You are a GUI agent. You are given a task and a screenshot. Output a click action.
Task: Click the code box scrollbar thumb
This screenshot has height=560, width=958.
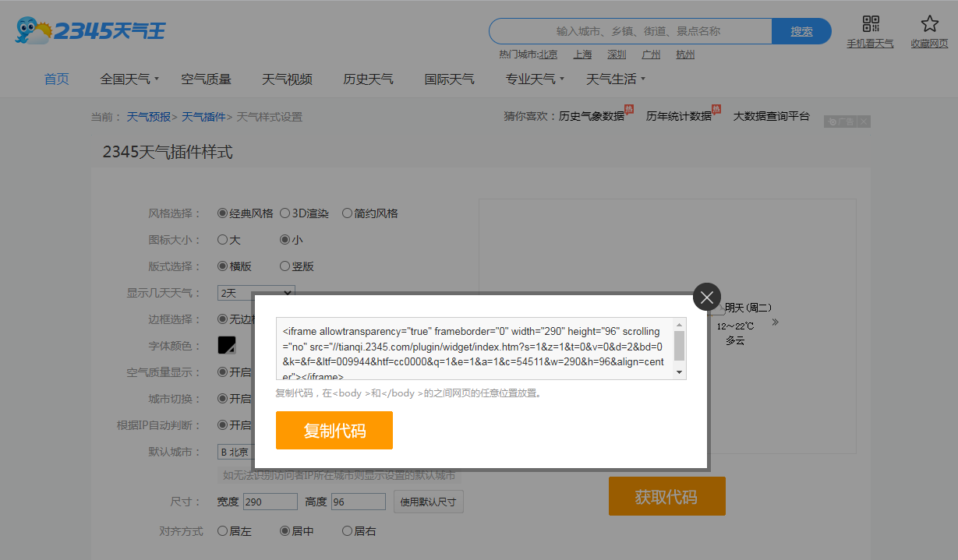[x=679, y=346]
